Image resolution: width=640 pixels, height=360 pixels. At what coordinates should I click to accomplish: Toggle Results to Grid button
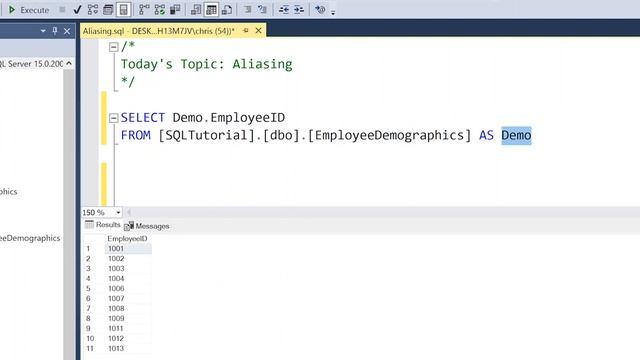211,10
